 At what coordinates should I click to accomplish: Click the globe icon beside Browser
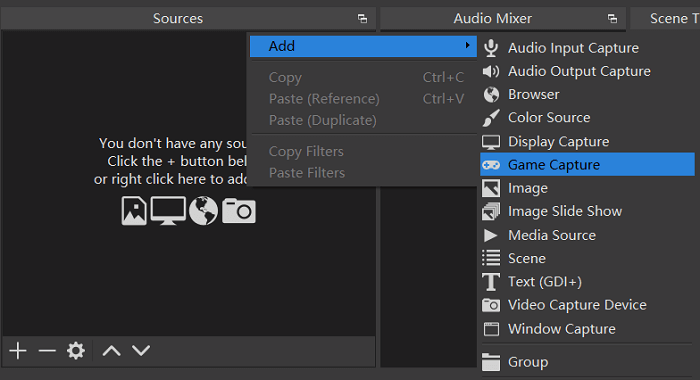pyautogui.click(x=491, y=95)
